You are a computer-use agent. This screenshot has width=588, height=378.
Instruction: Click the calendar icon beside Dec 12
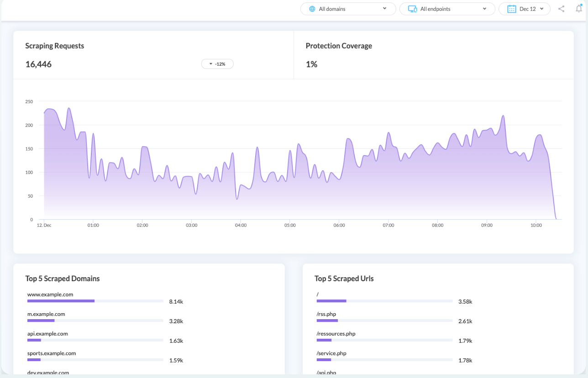[512, 9]
